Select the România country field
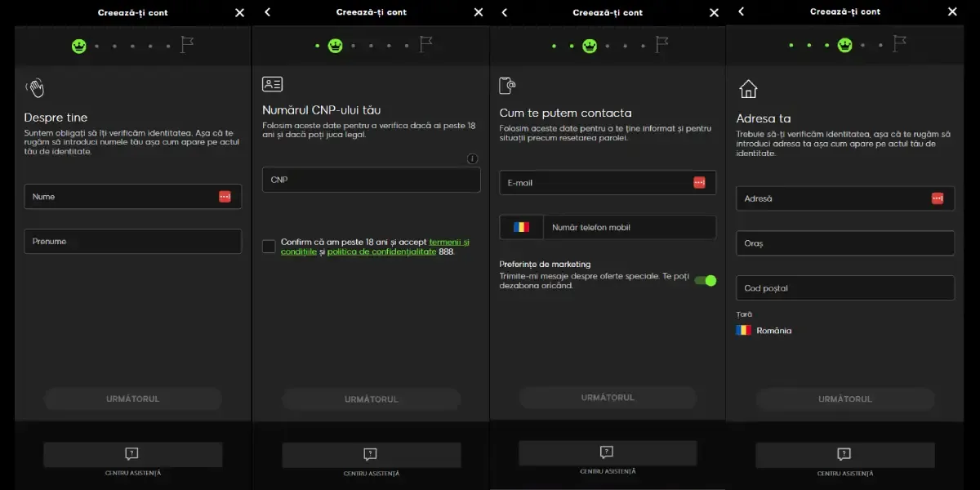Screen dimensions: 980x490 764,331
